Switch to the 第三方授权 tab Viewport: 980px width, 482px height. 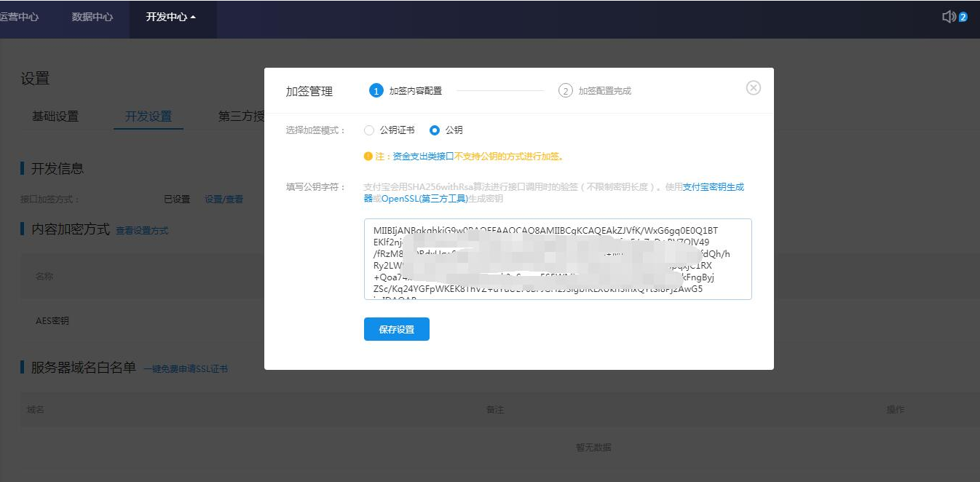(241, 116)
